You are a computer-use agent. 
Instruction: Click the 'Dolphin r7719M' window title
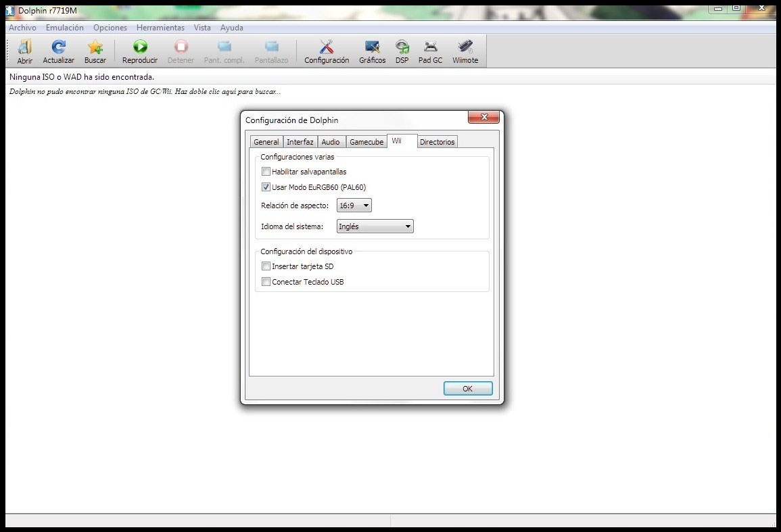click(48, 10)
